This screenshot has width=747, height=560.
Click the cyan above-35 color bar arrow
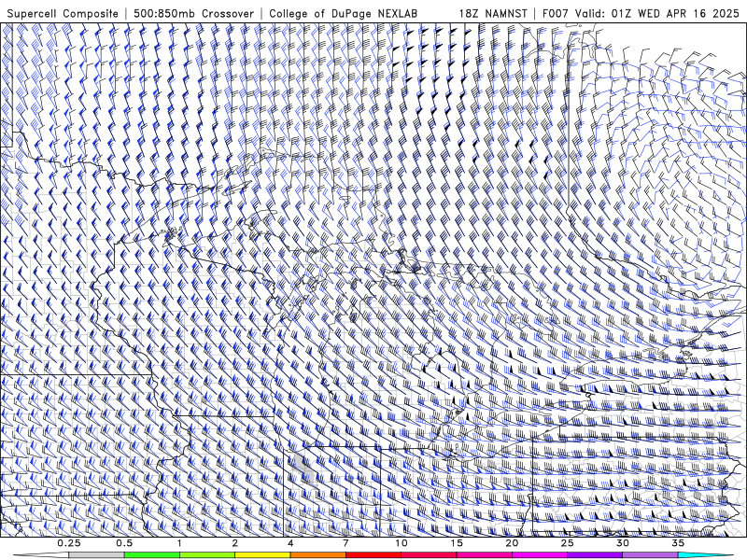click(705, 555)
